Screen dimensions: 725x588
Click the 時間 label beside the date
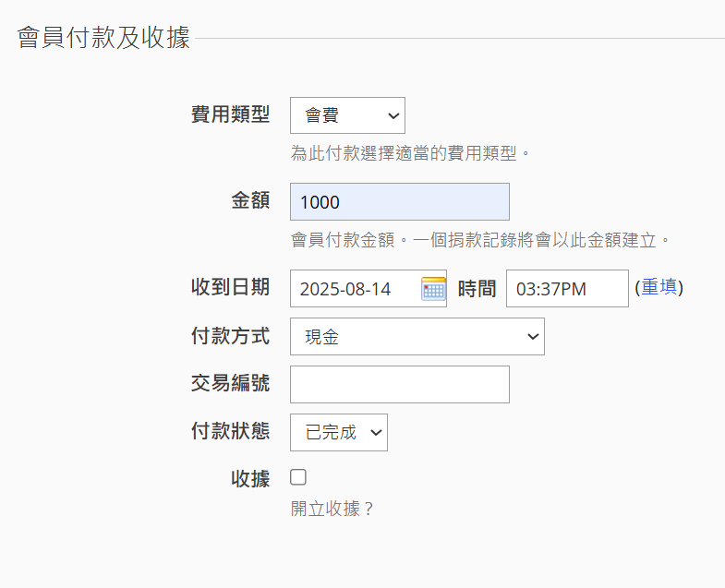(477, 289)
